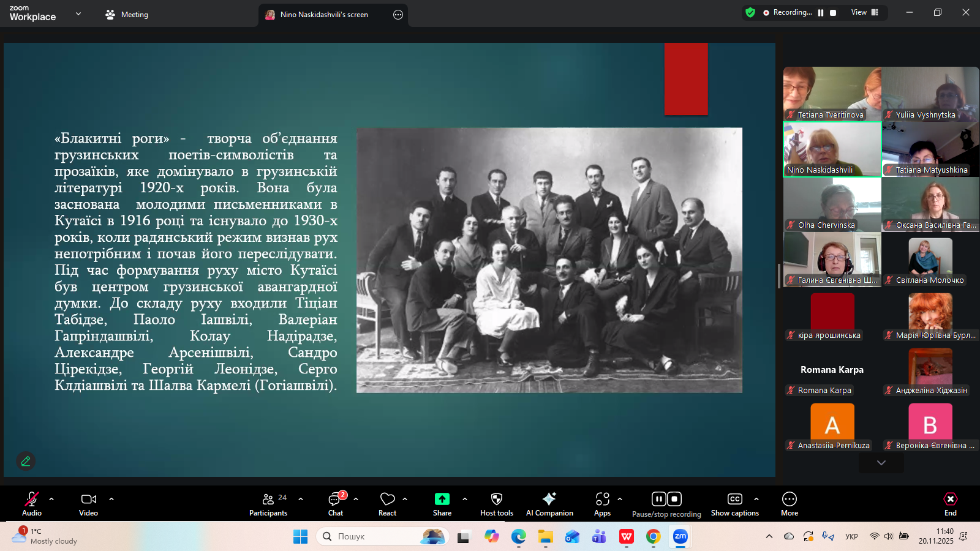Screen dimensions: 980x551
Task: Open the zoom Workplace dropdown chevron
Action: tap(78, 13)
